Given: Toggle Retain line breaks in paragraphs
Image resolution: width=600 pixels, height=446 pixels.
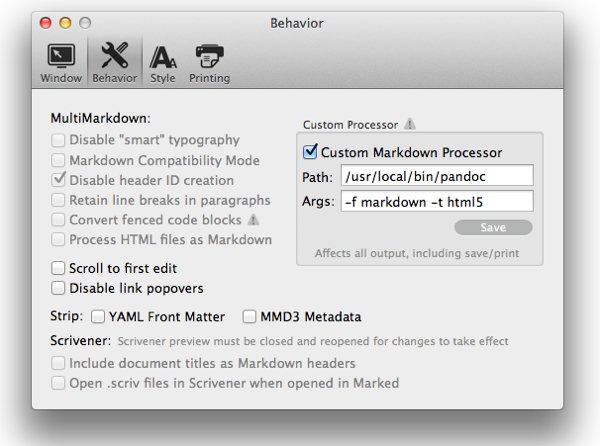Looking at the screenshot, I should [58, 200].
